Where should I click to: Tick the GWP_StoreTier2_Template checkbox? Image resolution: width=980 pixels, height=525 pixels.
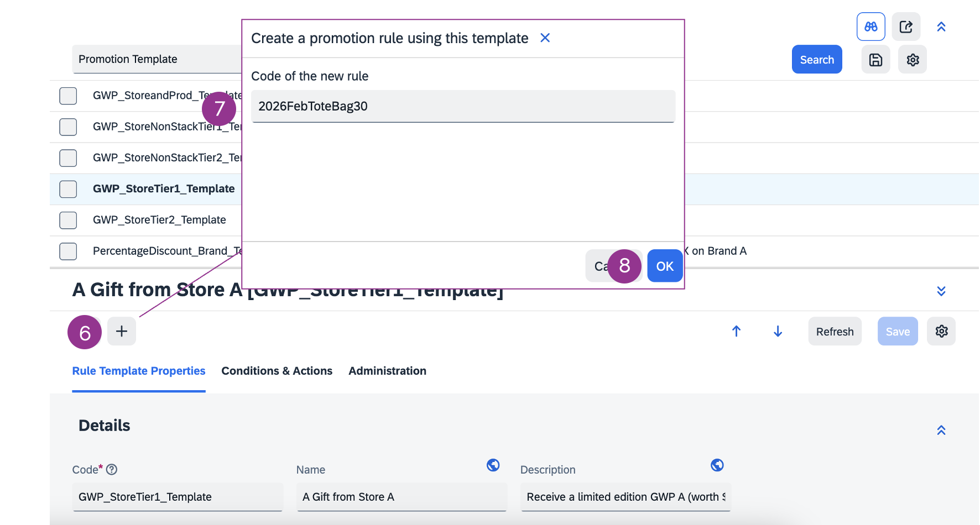pos(68,220)
